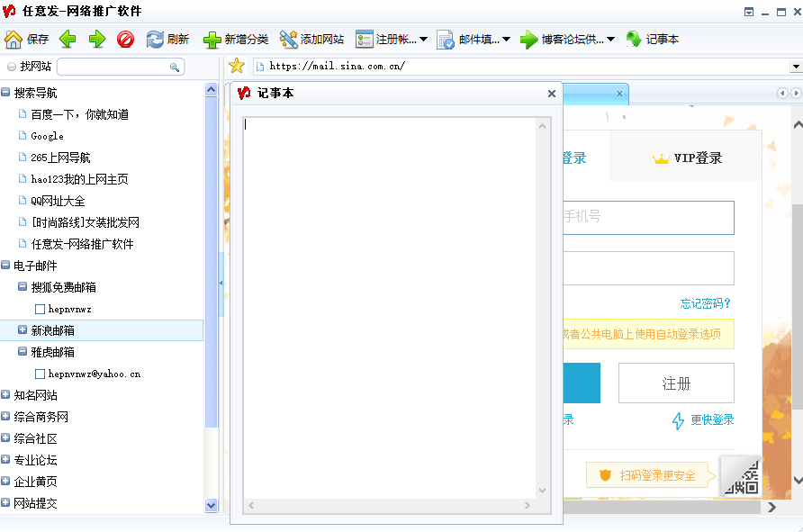The width and height of the screenshot is (803, 532).
Task: Switch to the VIP登录 tab
Action: pos(686,158)
